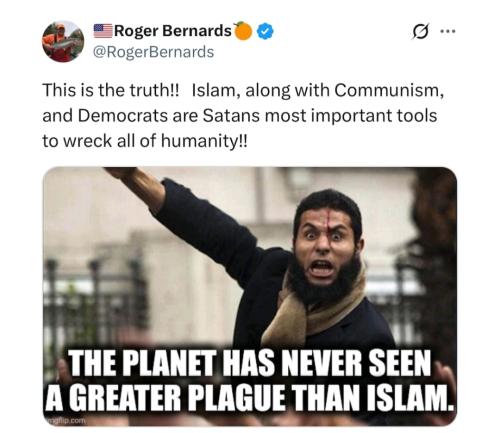Click the bottom meme caption line

pos(250,397)
